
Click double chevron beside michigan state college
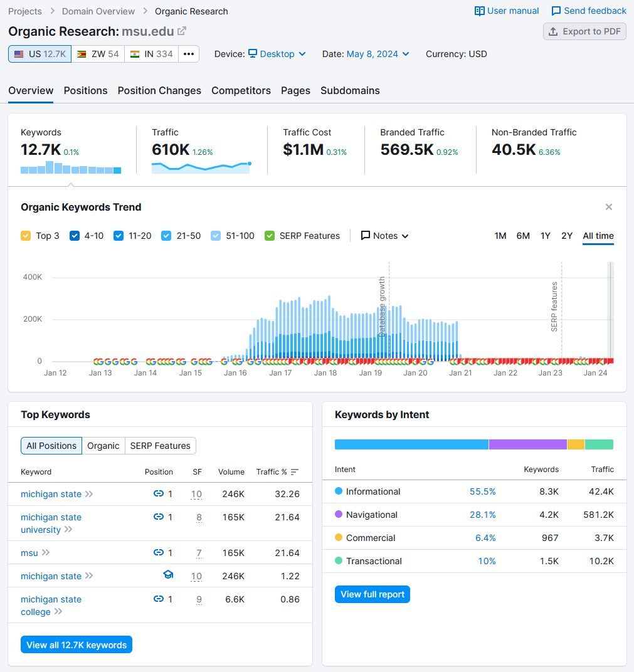[58, 612]
